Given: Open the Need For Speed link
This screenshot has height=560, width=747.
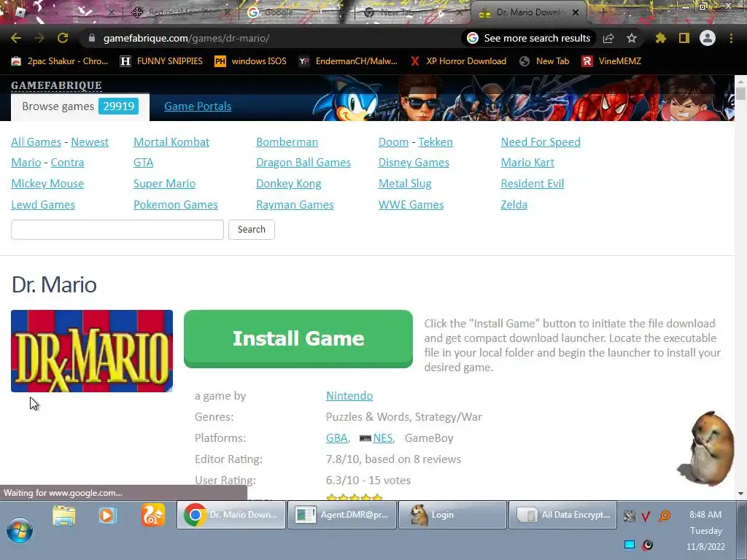Looking at the screenshot, I should click(541, 142).
